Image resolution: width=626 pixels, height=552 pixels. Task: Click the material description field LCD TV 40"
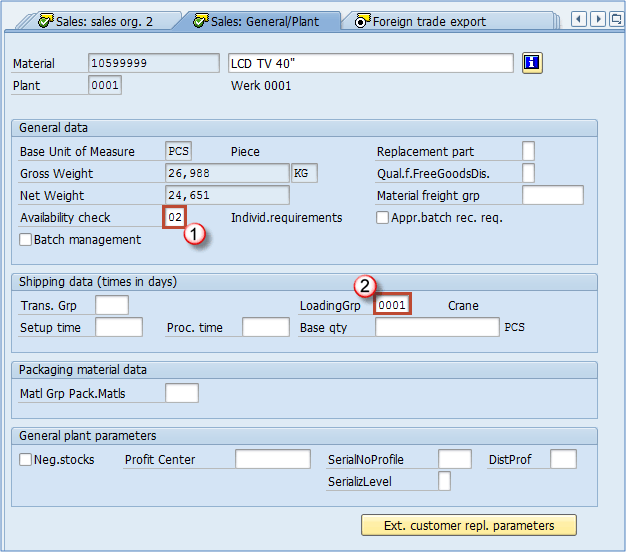370,63
